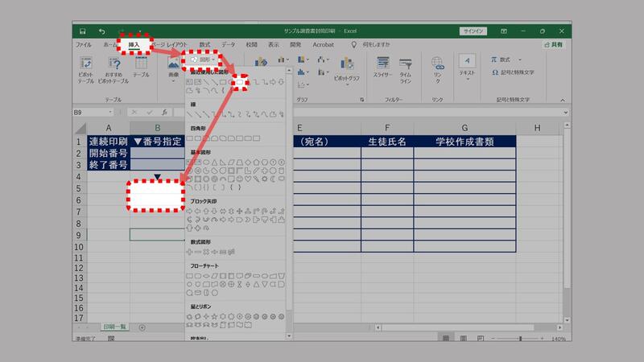Click the Equation (数式) pi icon
Image resolution: width=644 pixels, height=362 pixels.
[x=494, y=60]
